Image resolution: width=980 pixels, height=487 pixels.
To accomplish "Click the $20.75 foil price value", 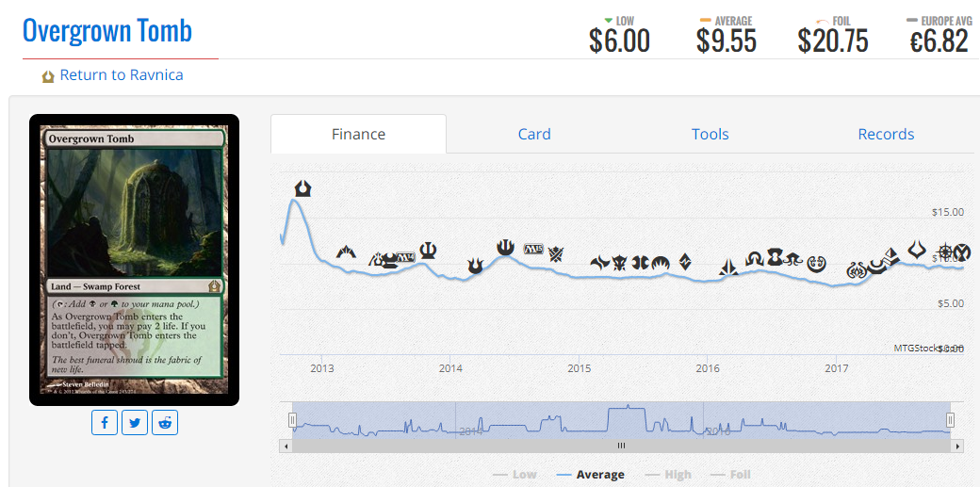I will click(833, 41).
